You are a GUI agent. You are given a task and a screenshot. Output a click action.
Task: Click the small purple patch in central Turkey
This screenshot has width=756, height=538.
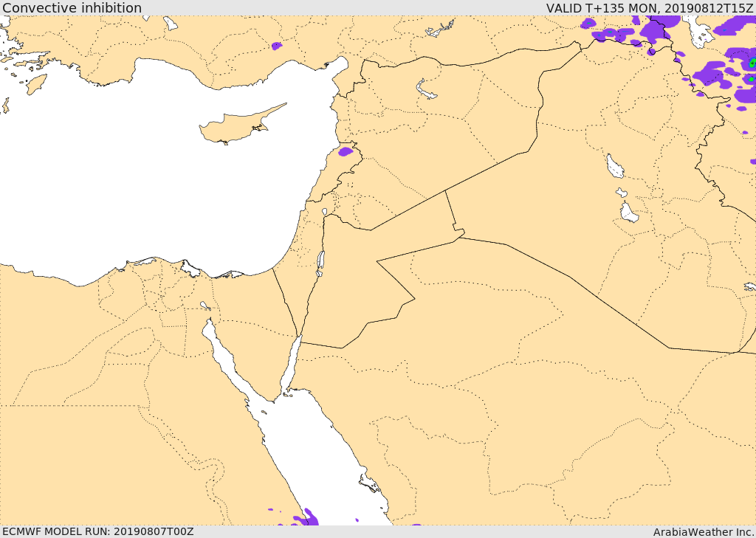coord(276,46)
